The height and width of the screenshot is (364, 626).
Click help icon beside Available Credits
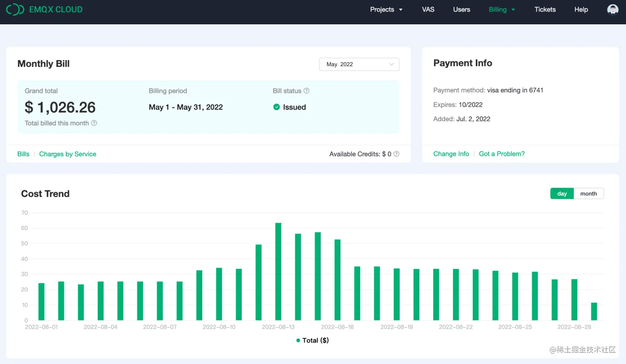(x=396, y=154)
